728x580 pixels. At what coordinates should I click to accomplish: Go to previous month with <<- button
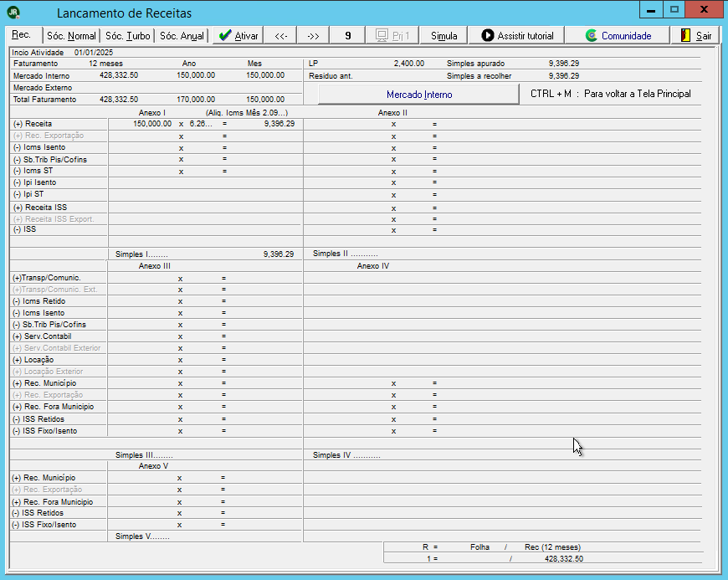click(x=281, y=36)
